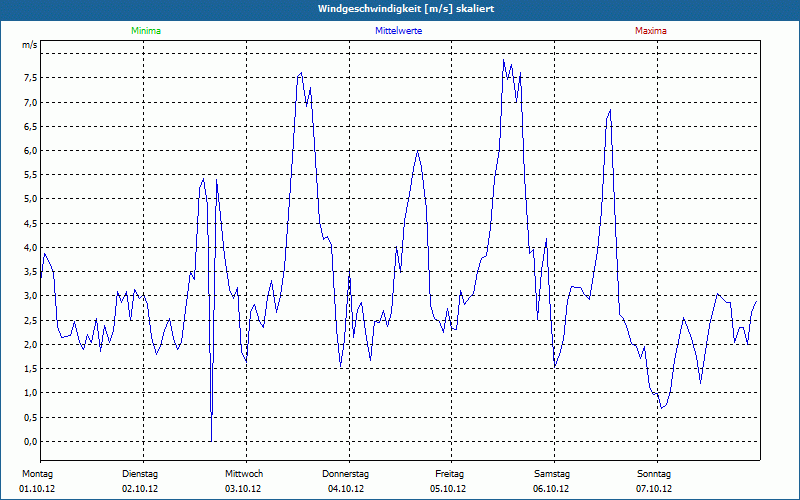
Task: Click the 2,5 y-axis value
Action: point(30,320)
